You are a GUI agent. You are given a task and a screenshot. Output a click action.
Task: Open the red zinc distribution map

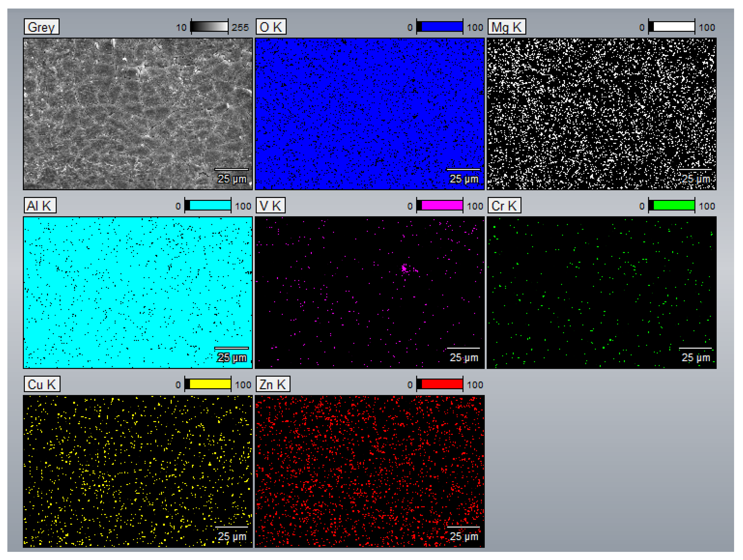coord(369,471)
